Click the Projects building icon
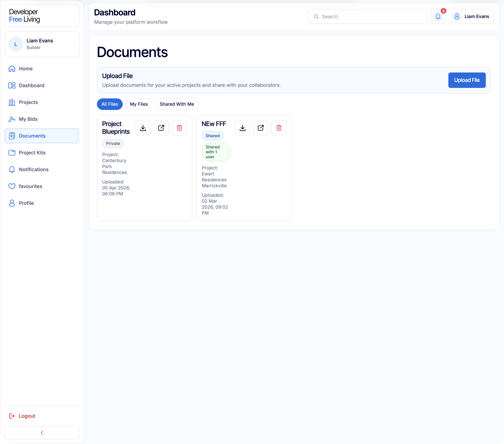The height and width of the screenshot is (444, 504). click(12, 102)
